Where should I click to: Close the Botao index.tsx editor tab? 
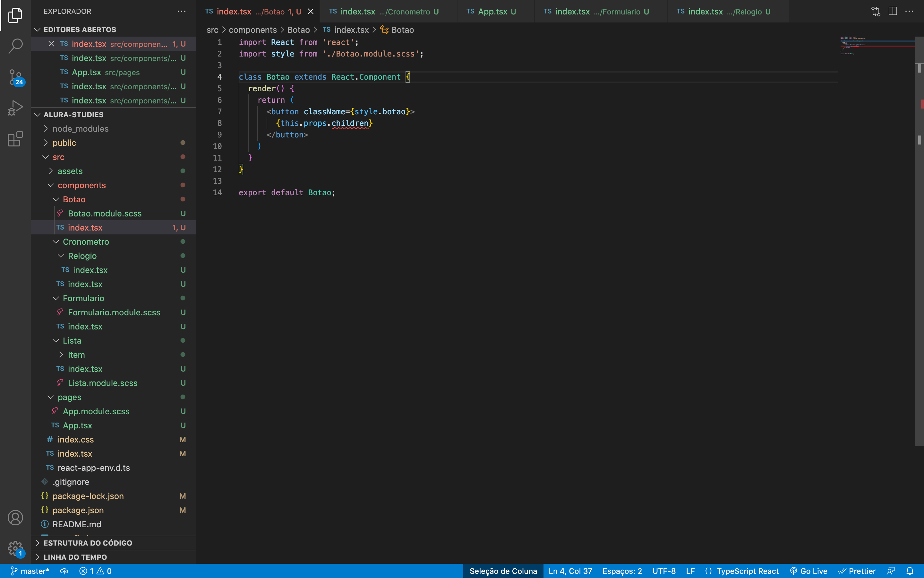[311, 12]
